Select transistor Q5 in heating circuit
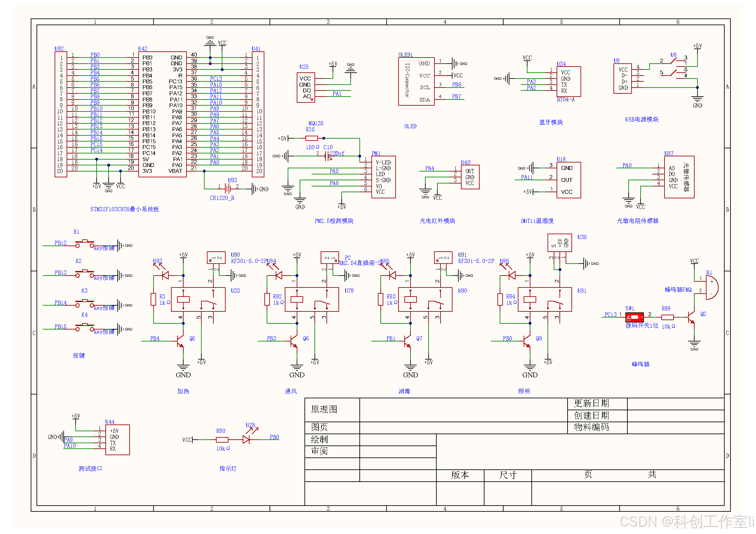 [x=181, y=341]
